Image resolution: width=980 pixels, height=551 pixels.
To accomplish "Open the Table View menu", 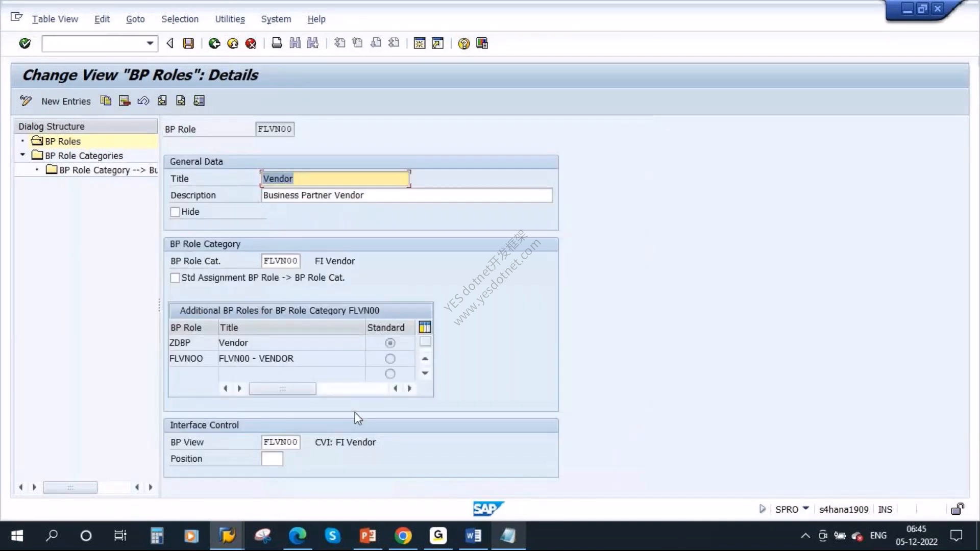I will 55,19.
